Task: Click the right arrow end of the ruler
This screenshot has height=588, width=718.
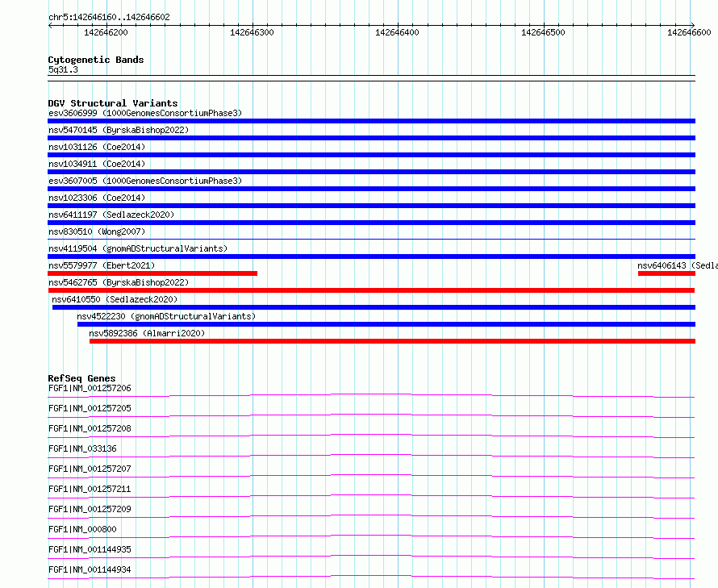Action: point(693,26)
